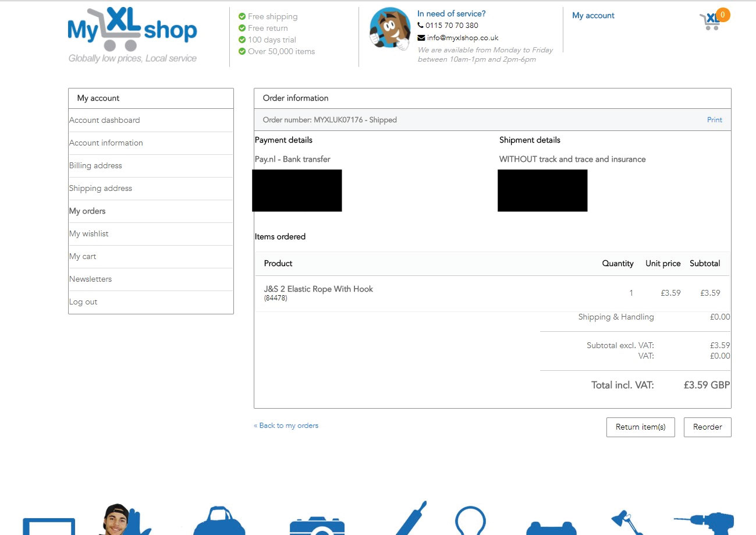Click the In need of service? heading
The image size is (756, 535).
coord(452,13)
